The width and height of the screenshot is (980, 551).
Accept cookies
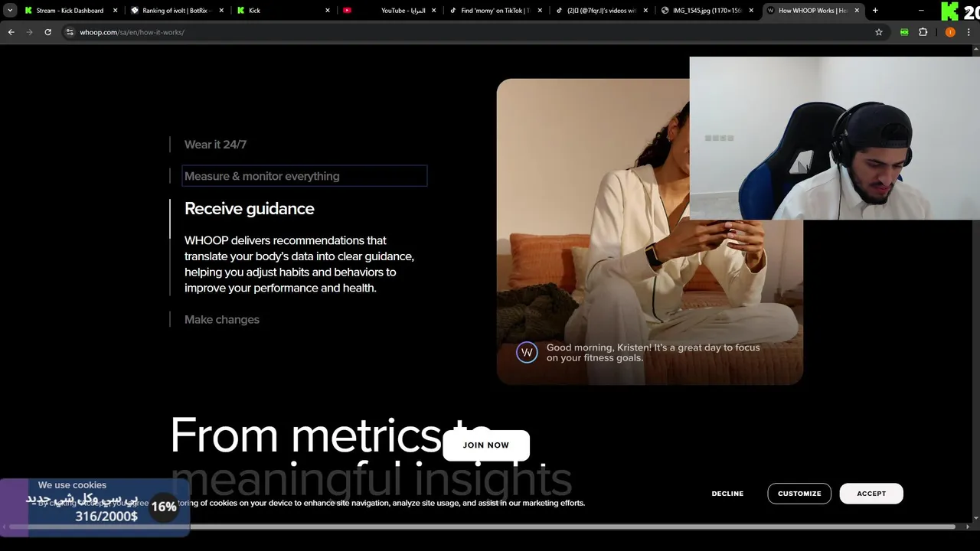point(871,494)
